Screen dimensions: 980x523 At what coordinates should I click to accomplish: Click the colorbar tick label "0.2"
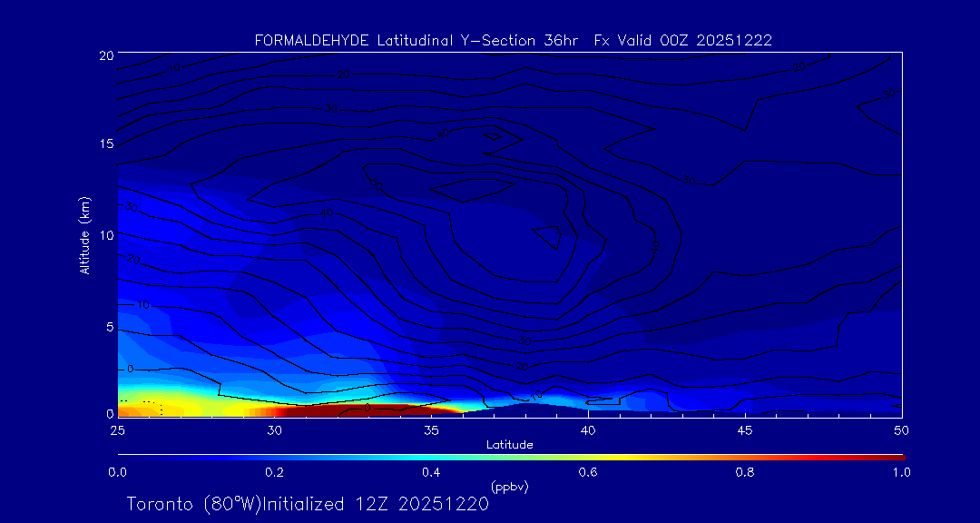pyautogui.click(x=274, y=472)
